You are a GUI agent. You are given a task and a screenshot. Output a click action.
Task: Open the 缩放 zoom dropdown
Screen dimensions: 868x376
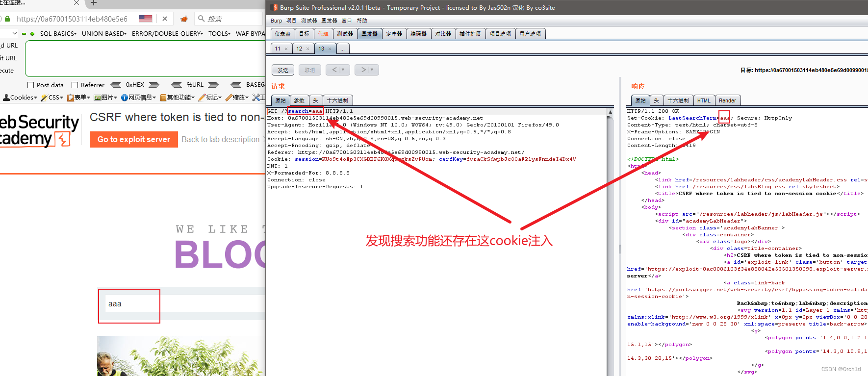[237, 98]
